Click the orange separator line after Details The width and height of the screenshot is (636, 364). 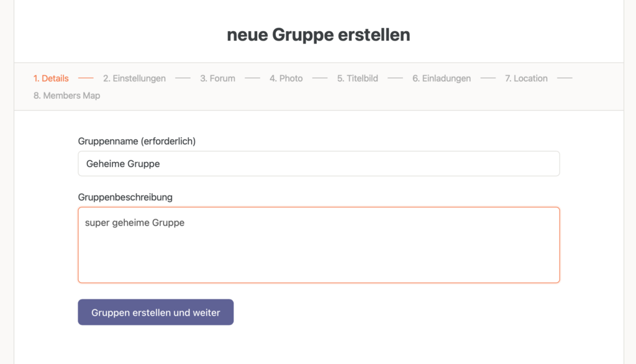(x=86, y=78)
